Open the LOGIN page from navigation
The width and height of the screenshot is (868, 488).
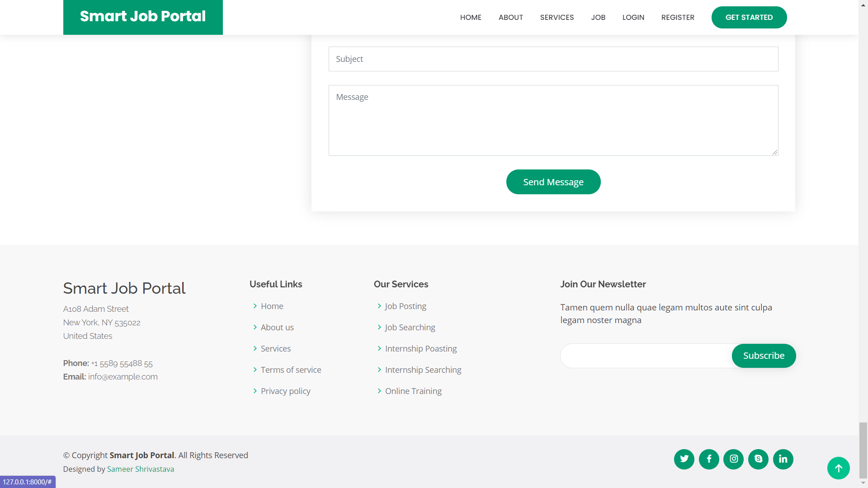[633, 17]
